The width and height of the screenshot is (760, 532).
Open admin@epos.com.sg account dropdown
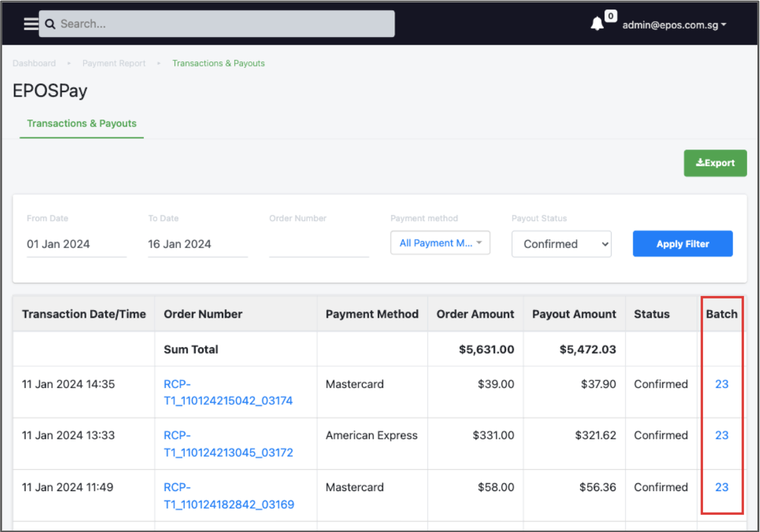point(674,25)
